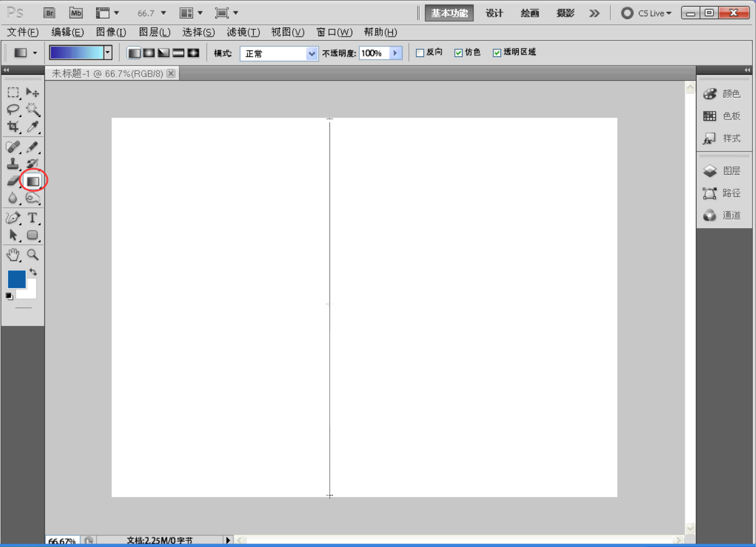Select the Gradient tool in toolbox
This screenshot has height=547, width=756.
[33, 181]
